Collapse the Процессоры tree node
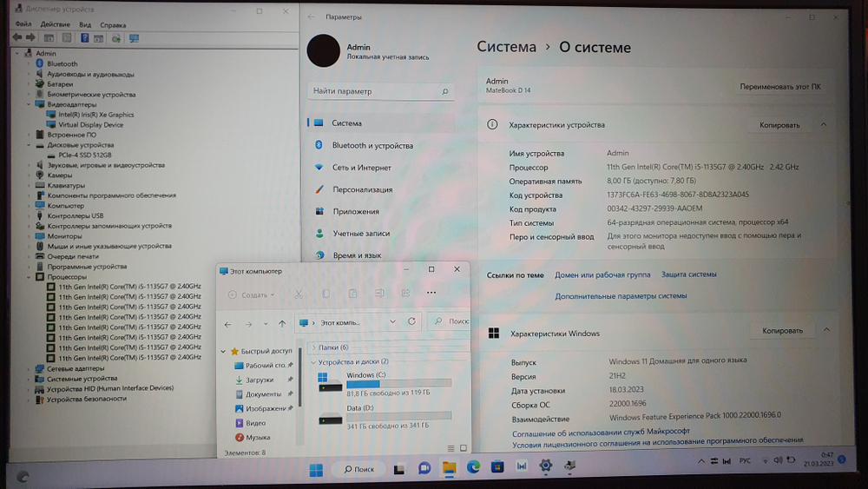The width and height of the screenshot is (868, 489). (x=29, y=277)
